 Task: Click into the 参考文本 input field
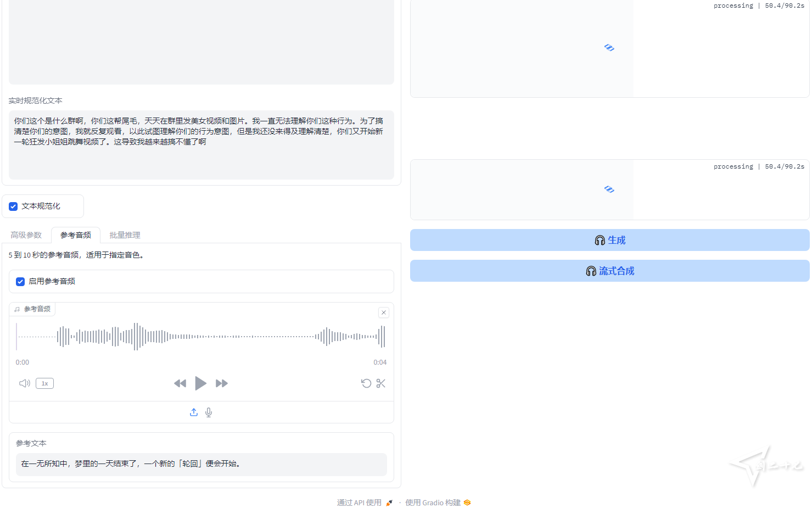click(x=201, y=464)
